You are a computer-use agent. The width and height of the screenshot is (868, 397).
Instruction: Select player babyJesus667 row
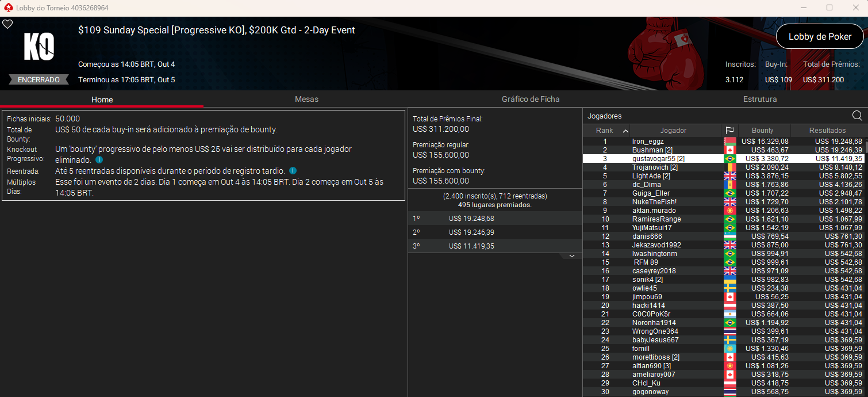click(723, 340)
